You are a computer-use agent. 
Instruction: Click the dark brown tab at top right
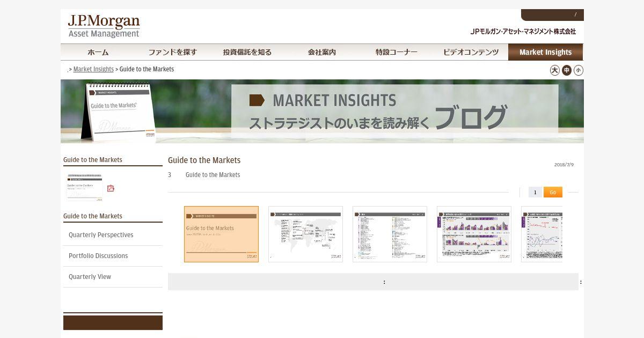point(552,15)
